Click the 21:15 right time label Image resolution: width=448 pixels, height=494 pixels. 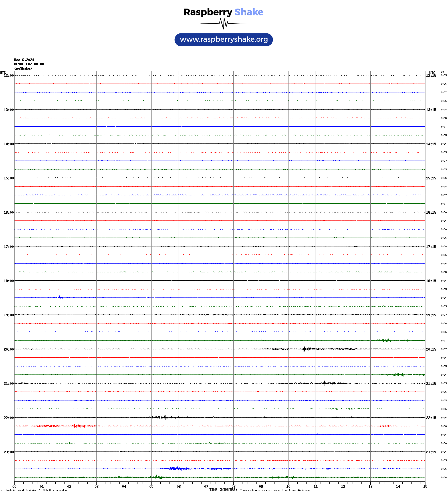click(x=431, y=384)
